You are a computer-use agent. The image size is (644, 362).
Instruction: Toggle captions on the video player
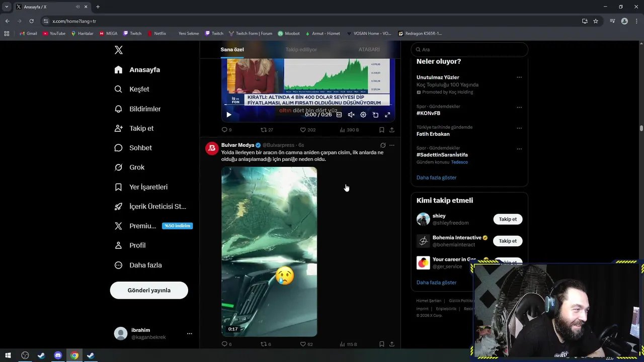pos(339,115)
